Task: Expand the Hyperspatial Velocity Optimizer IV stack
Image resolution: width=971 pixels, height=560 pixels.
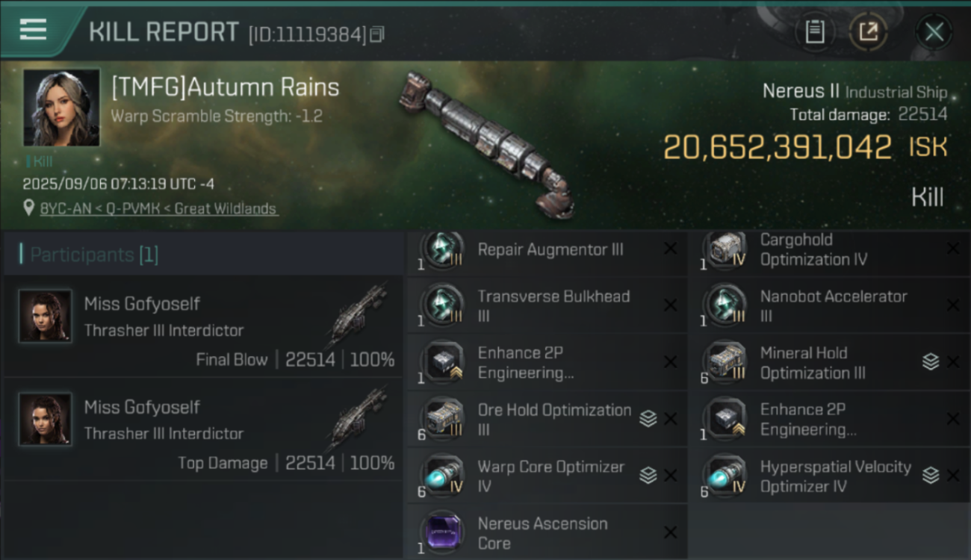Action: pyautogui.click(x=931, y=476)
